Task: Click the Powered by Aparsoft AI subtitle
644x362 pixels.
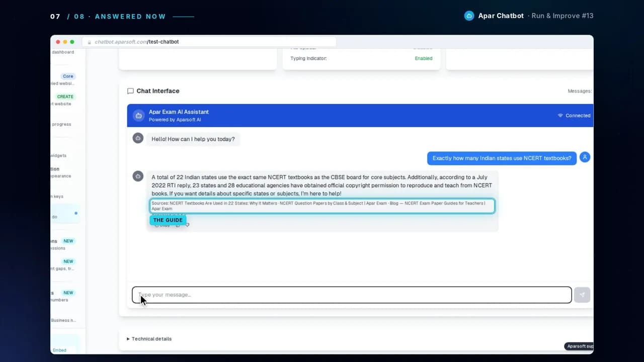Action: click(x=175, y=120)
